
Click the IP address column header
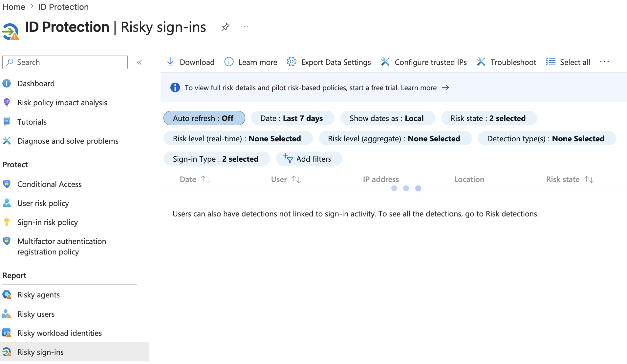click(x=381, y=179)
